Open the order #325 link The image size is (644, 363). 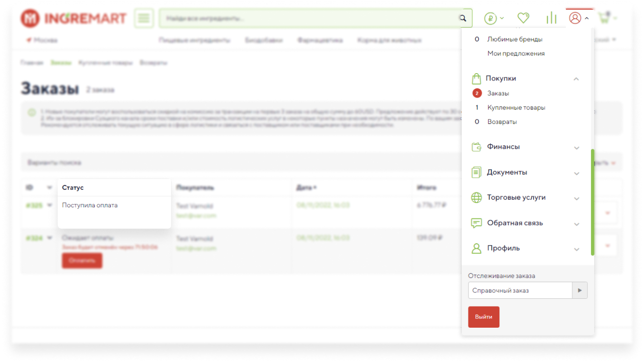[34, 206]
